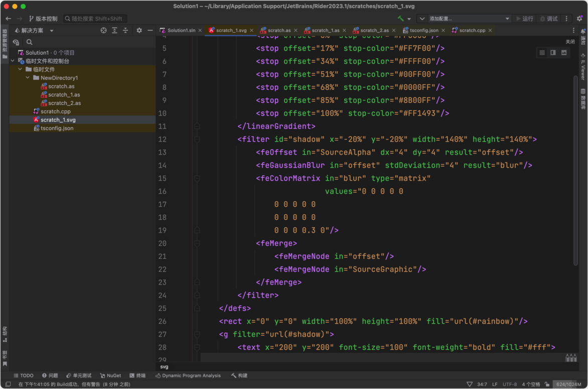Open the 问题 problems tool window
This screenshot has height=389, width=588.
[x=50, y=375]
